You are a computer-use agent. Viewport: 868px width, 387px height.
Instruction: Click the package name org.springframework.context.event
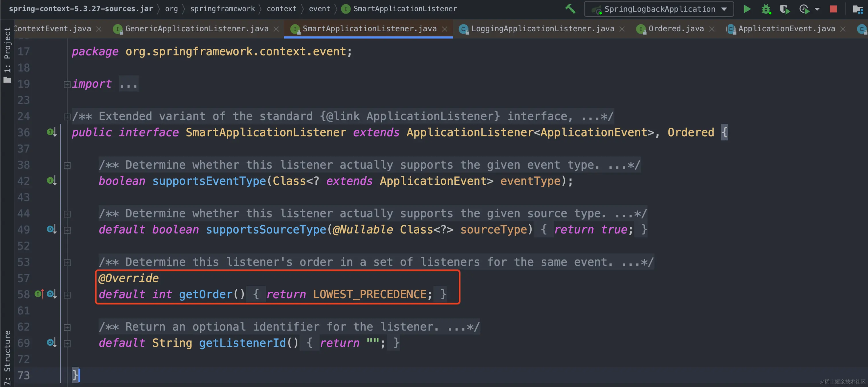click(x=236, y=51)
